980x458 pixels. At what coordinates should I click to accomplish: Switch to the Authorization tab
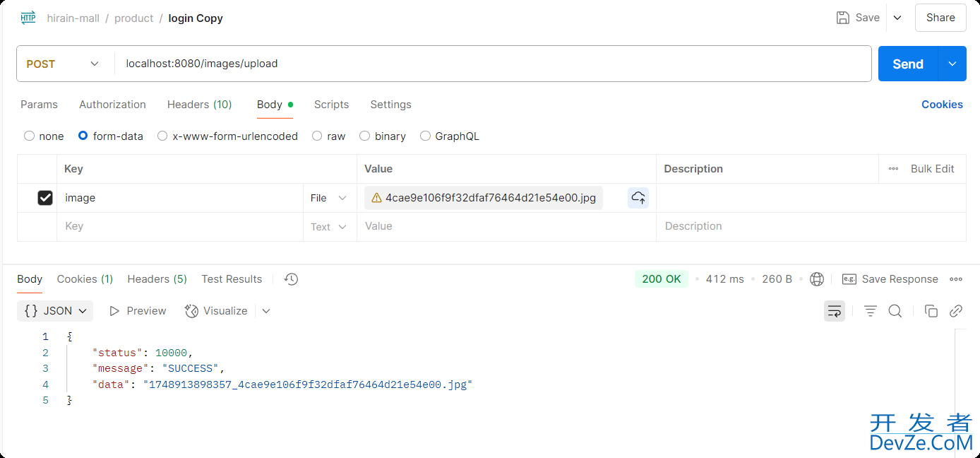tap(112, 105)
